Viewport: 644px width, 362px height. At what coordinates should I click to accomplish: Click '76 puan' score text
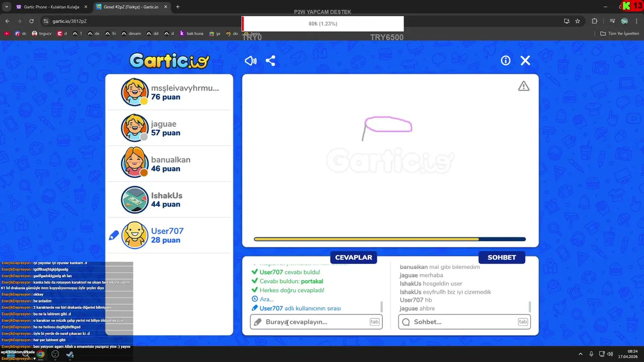166,97
